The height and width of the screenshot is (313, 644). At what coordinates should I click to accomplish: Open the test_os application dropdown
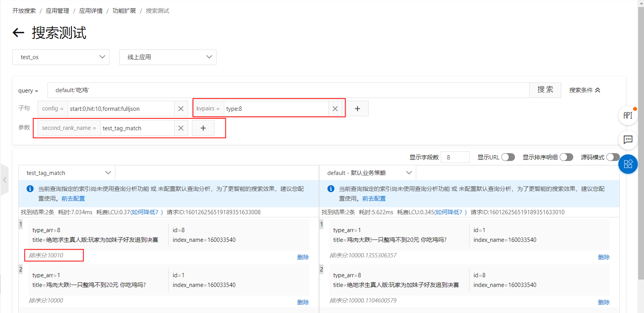(x=61, y=57)
